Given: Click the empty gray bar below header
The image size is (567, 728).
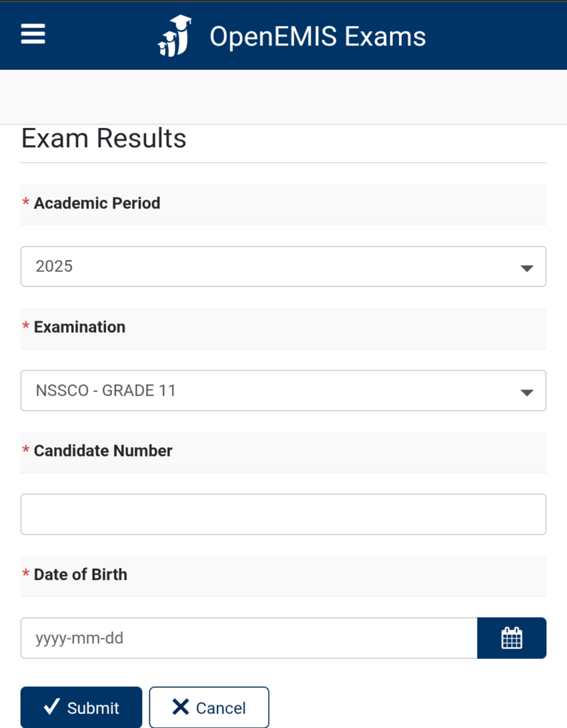Looking at the screenshot, I should coord(283,97).
